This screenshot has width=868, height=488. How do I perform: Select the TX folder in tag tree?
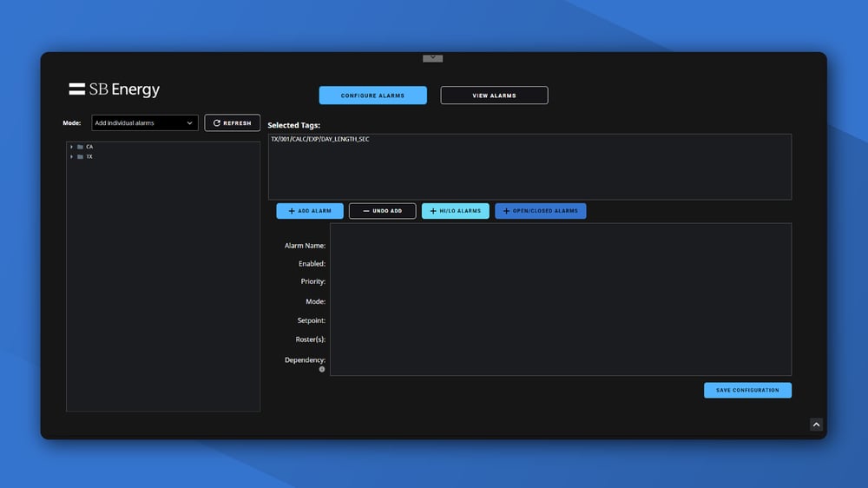(89, 157)
